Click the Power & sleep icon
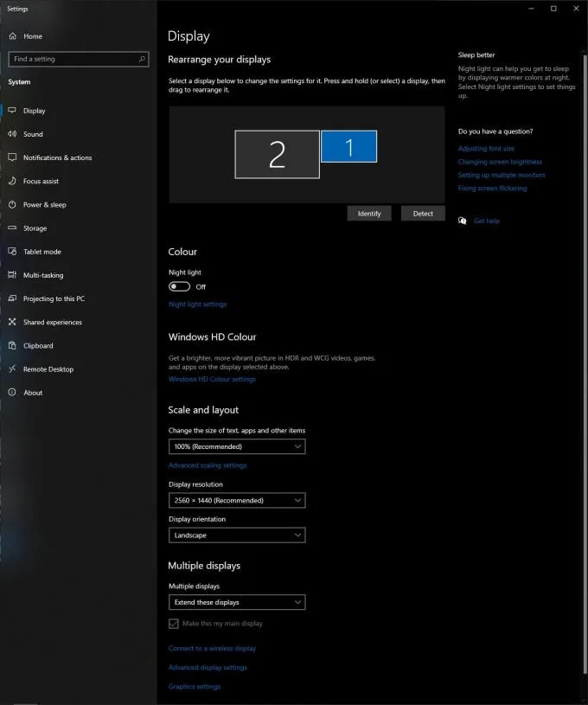Image resolution: width=588 pixels, height=705 pixels. pyautogui.click(x=12, y=204)
